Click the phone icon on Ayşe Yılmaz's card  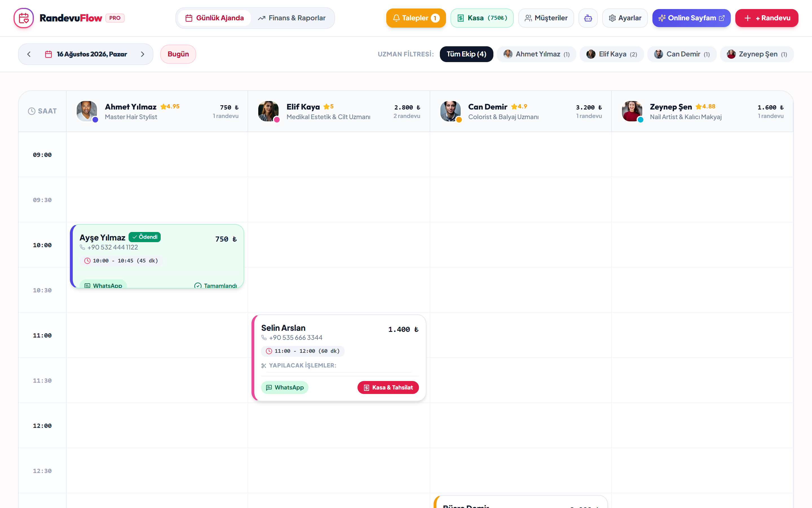pos(82,247)
